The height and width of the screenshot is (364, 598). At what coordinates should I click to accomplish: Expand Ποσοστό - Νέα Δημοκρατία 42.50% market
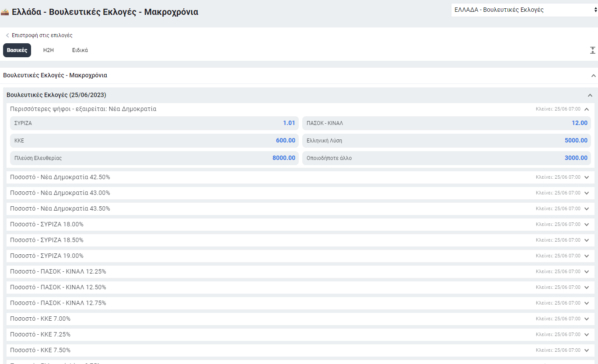pyautogui.click(x=587, y=177)
